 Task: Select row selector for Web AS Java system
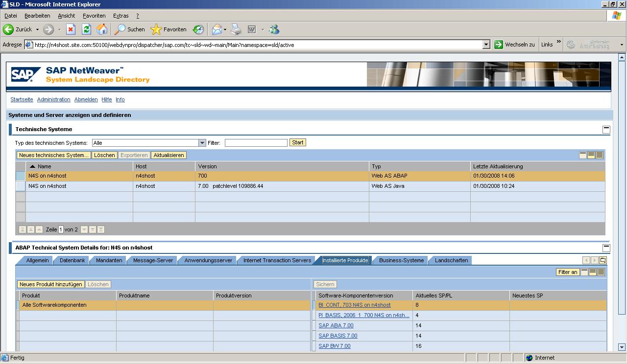(x=20, y=186)
